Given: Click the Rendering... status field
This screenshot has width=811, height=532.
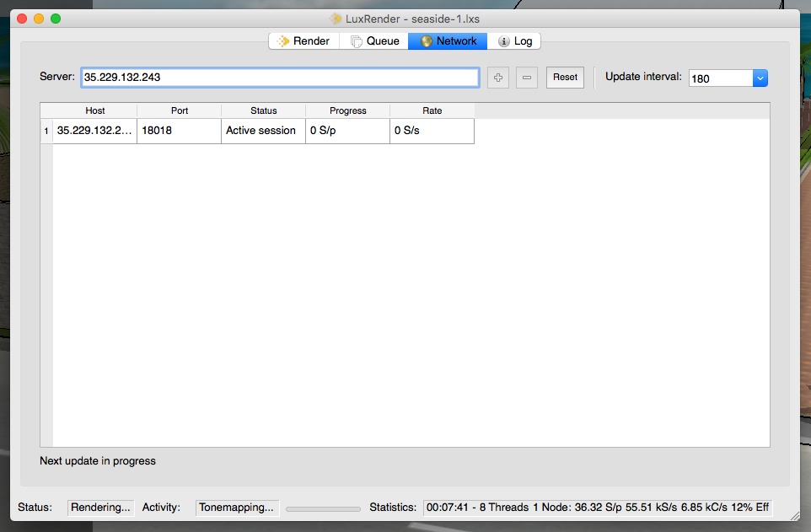Looking at the screenshot, I should coord(100,508).
